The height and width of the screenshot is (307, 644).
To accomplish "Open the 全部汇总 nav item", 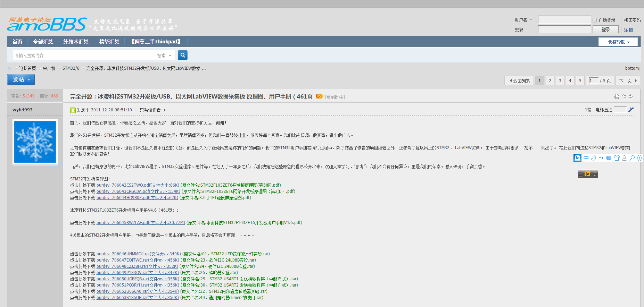I will pyautogui.click(x=43, y=42).
